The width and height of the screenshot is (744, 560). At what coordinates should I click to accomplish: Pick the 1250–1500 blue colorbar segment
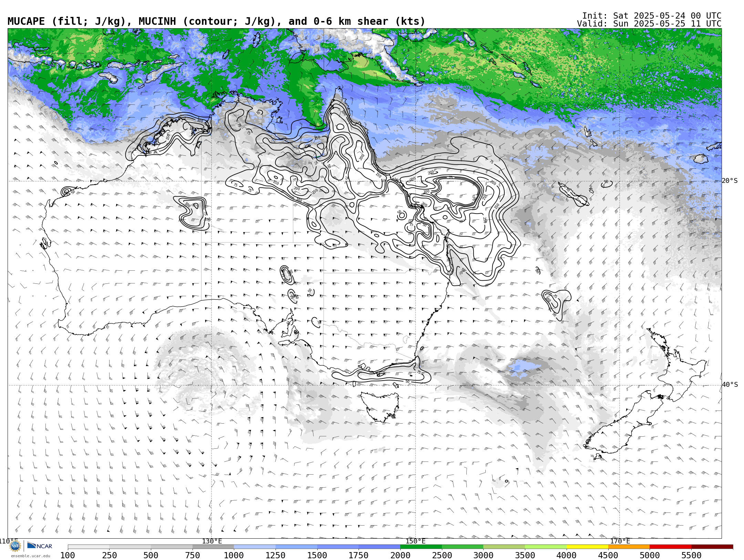point(296,547)
